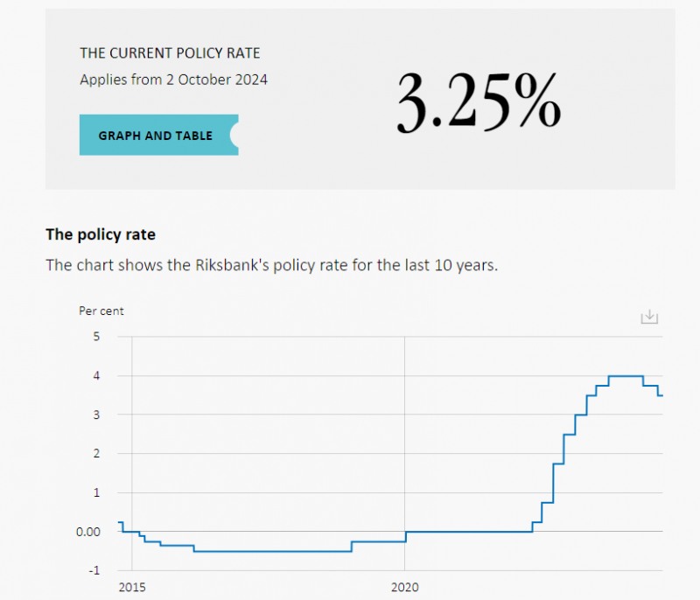Viewport: 700px width, 600px height.
Task: Click the y-axis label 3
Action: 96,415
